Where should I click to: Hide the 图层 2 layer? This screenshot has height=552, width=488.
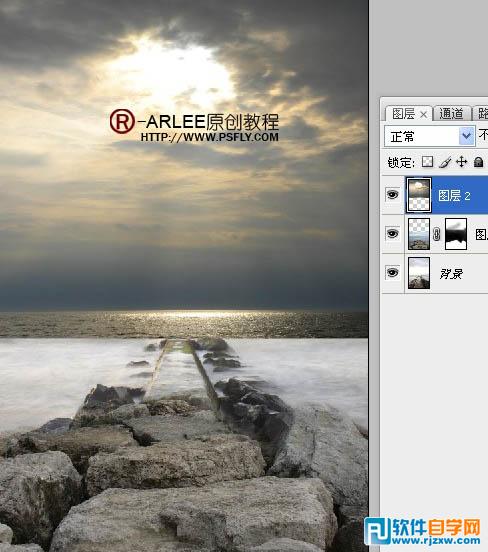(x=392, y=195)
